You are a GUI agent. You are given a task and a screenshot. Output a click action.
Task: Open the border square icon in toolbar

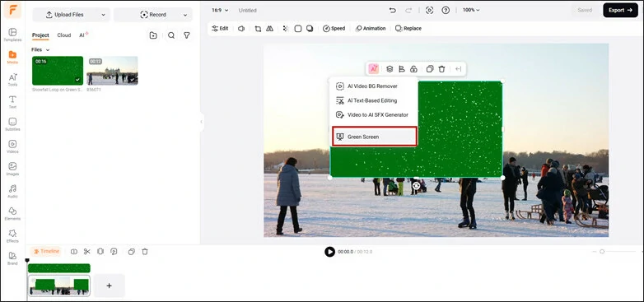click(298, 28)
